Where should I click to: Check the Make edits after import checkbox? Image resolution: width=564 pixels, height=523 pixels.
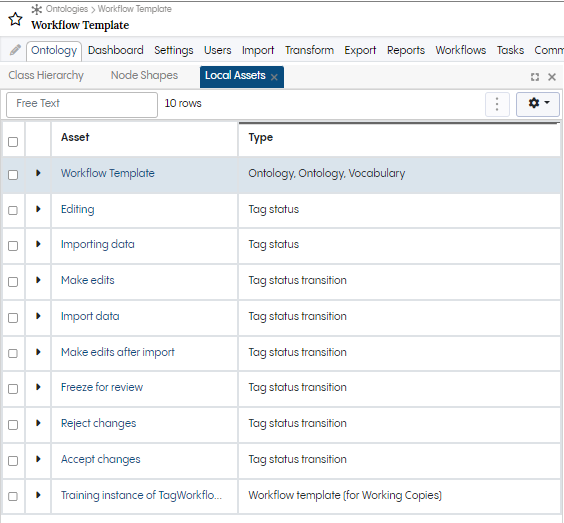(x=13, y=353)
